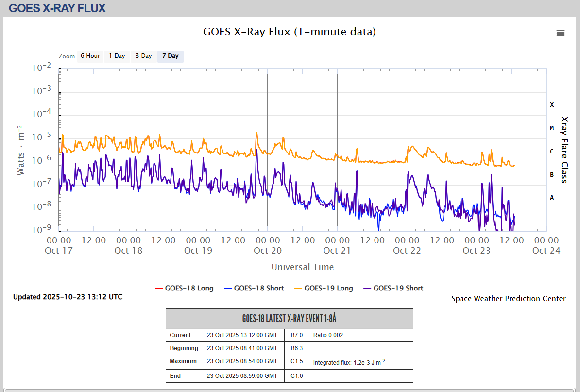580x392 pixels.
Task: Click the Oct 20 date axis label
Action: [268, 251]
